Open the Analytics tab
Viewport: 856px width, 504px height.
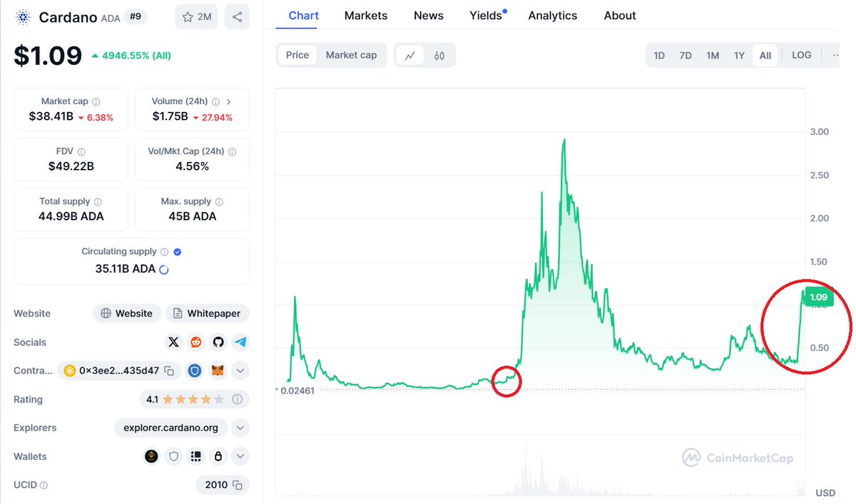pyautogui.click(x=553, y=15)
